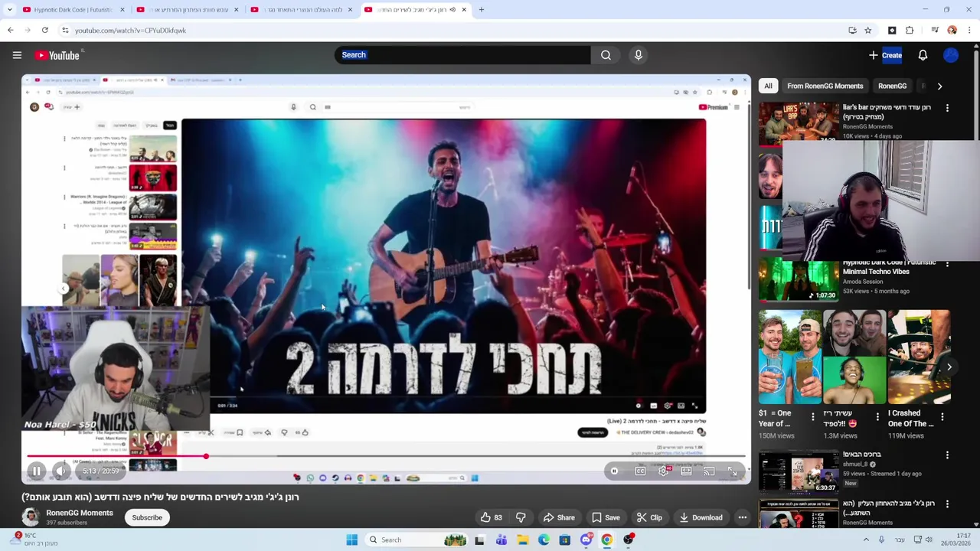980x551 pixels.
Task: Click the search magnifier button
Action: coord(606,55)
